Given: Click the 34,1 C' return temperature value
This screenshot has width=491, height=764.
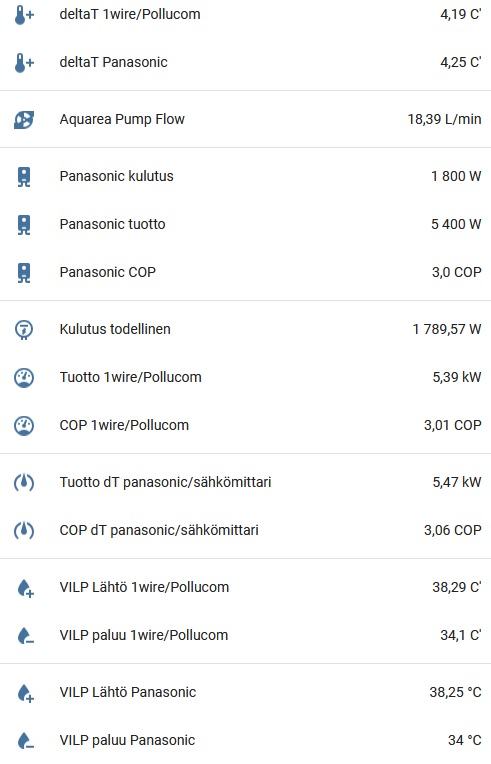Looking at the screenshot, I should click(x=460, y=635).
